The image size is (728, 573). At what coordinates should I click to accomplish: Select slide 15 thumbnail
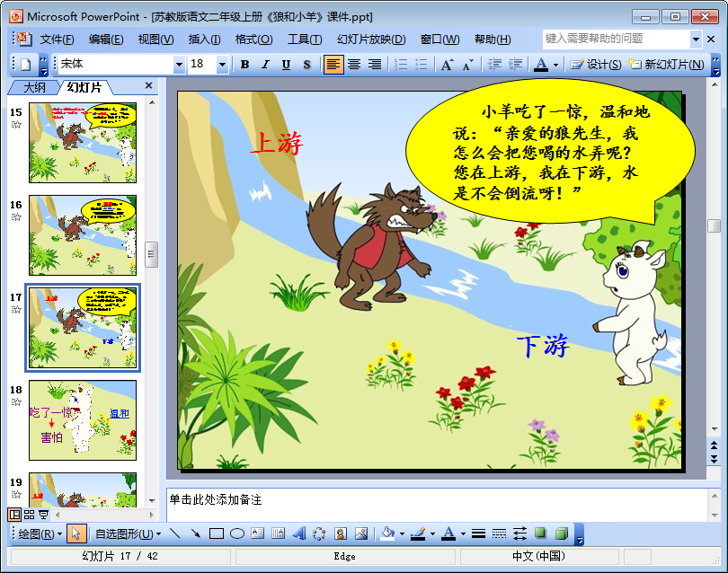83,143
